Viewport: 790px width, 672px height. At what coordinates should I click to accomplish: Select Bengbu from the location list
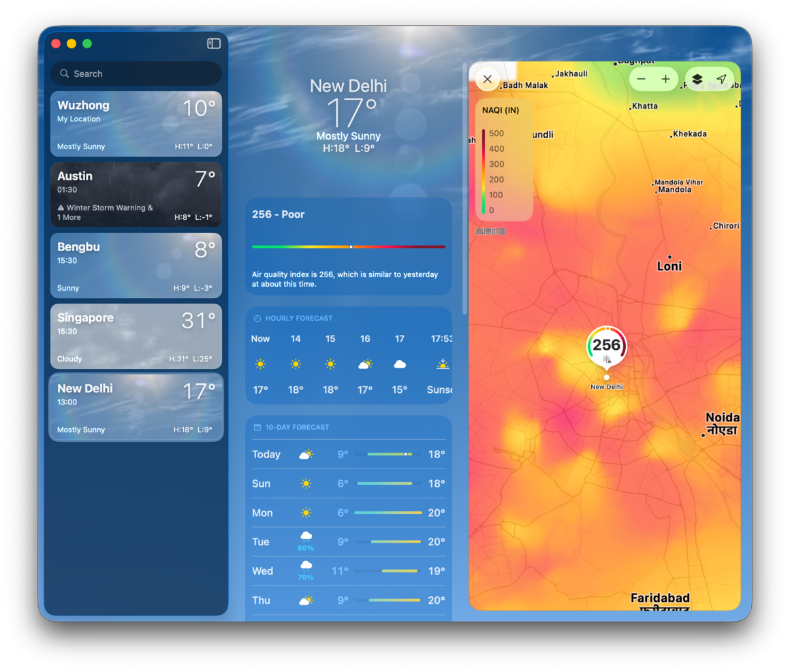136,266
